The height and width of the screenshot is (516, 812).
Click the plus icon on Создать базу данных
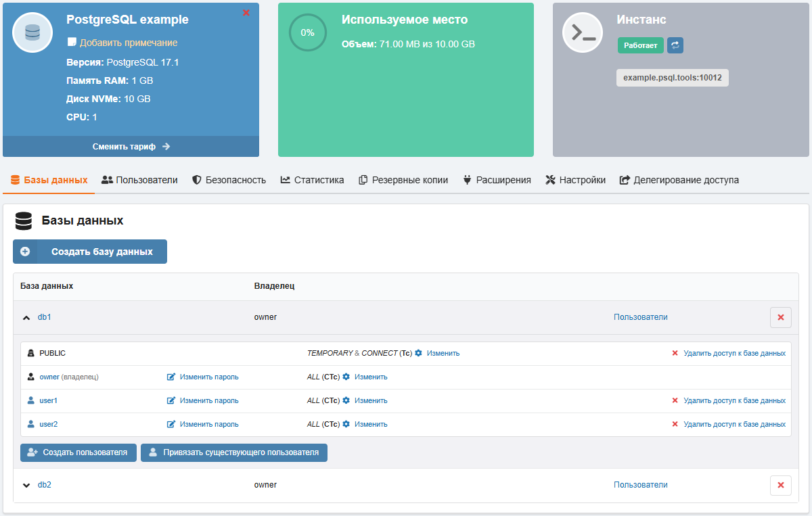(25, 251)
